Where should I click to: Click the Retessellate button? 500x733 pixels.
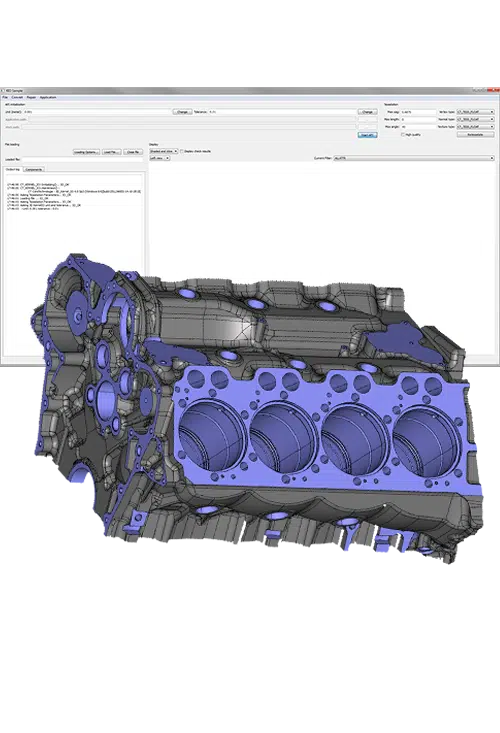(475, 134)
